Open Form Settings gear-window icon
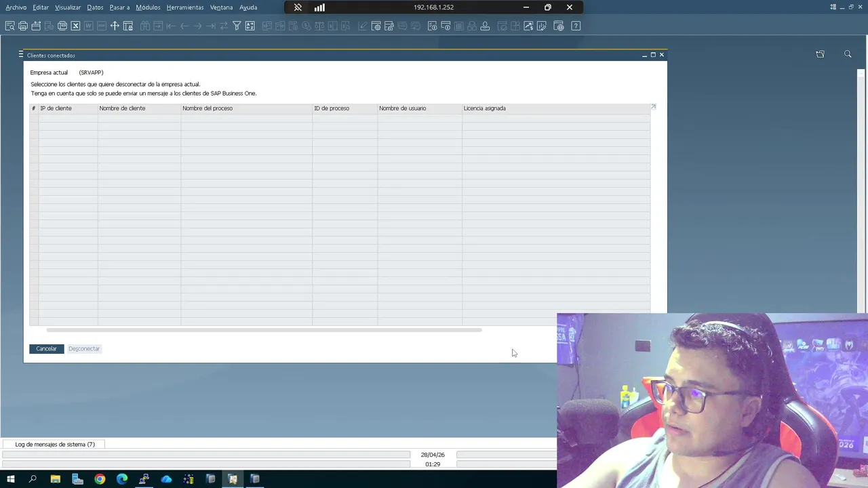Viewport: 868px width, 488px height. pyautogui.click(x=376, y=26)
